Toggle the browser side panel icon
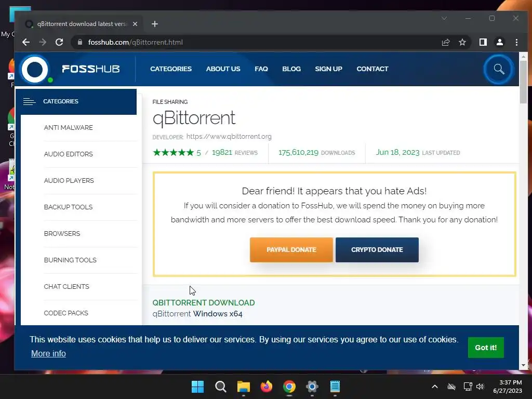The image size is (532, 399). click(x=483, y=42)
